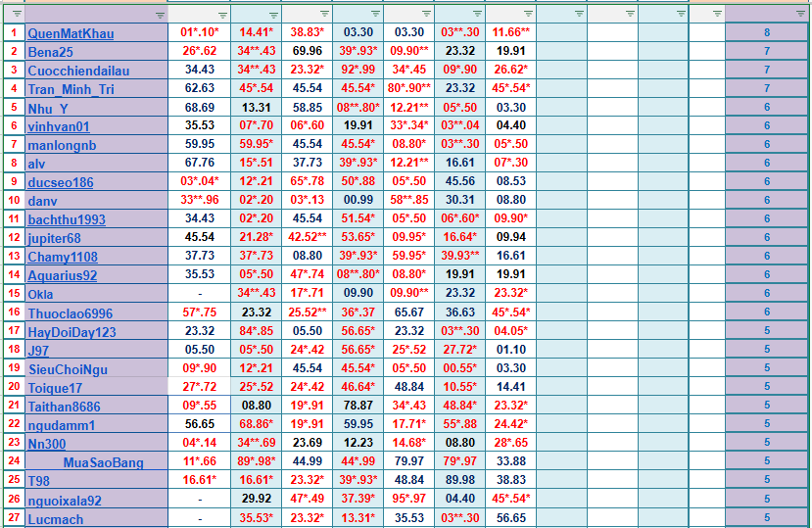Open filter arrow above the 38.83* cell
The image size is (812, 528).
[324, 15]
